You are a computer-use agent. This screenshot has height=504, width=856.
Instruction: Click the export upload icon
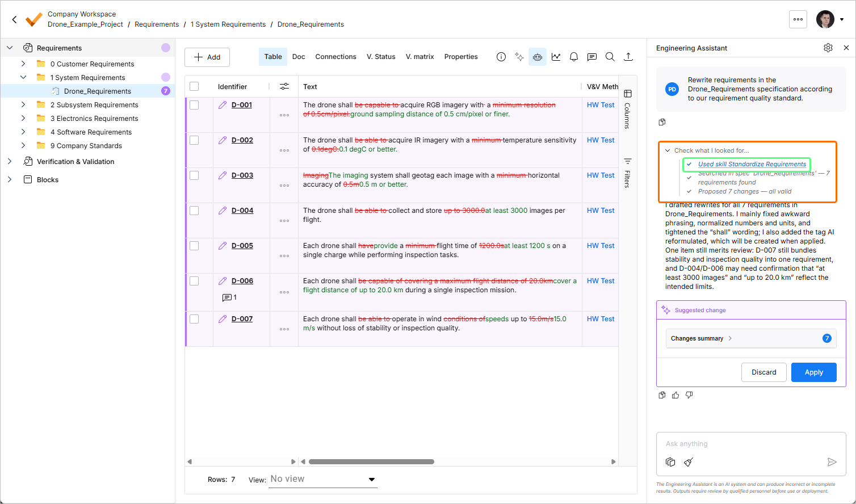tap(628, 57)
